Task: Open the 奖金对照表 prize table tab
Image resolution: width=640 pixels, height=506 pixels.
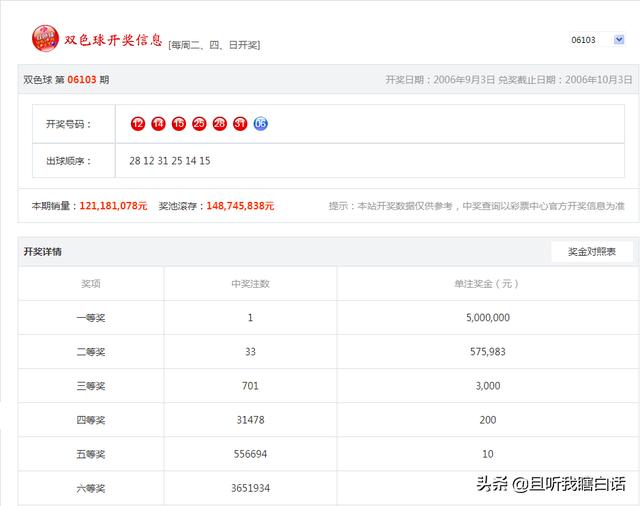Action: tap(592, 252)
